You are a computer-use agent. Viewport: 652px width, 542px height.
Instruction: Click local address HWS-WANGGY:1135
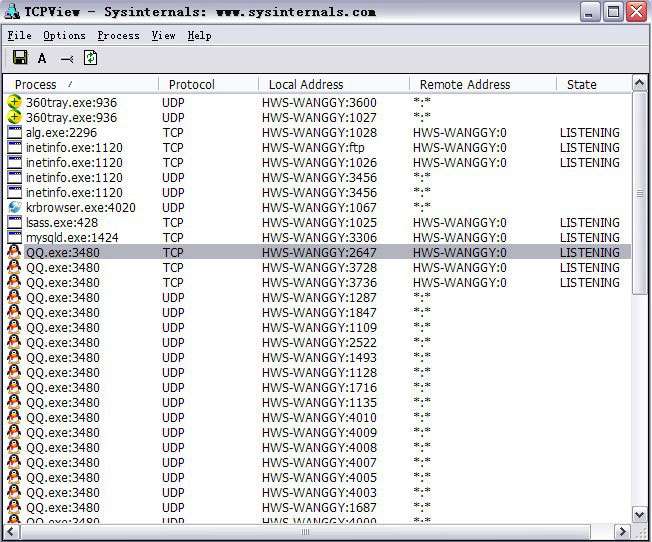pyautogui.click(x=319, y=403)
